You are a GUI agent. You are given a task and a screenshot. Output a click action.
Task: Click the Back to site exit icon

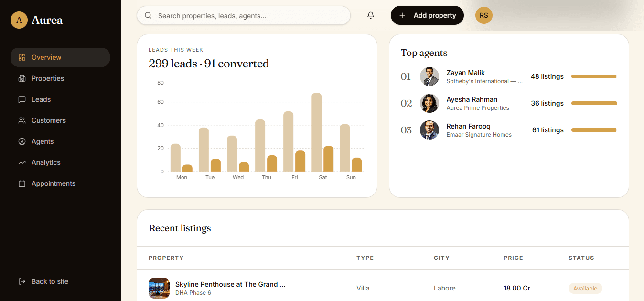22,281
